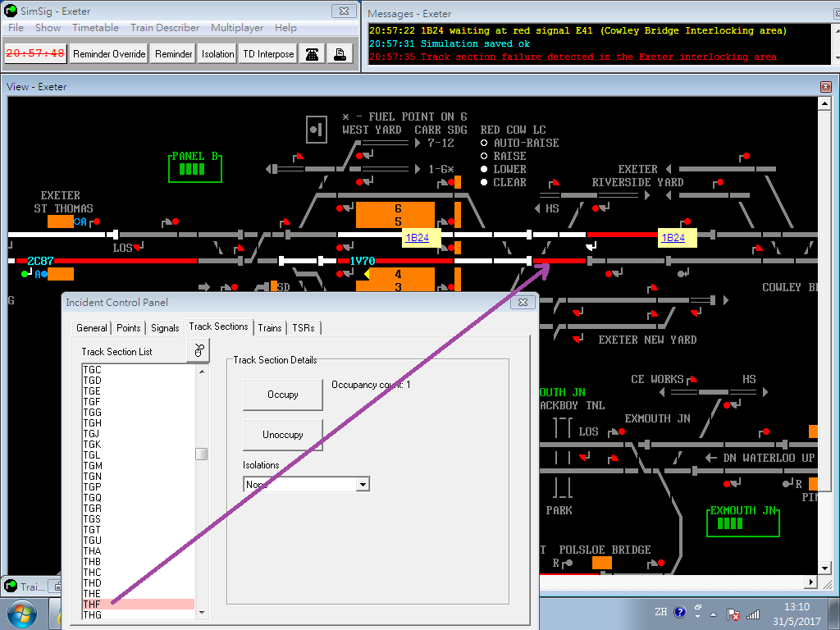Switch to the Trains tab
The height and width of the screenshot is (630, 840).
click(269, 328)
